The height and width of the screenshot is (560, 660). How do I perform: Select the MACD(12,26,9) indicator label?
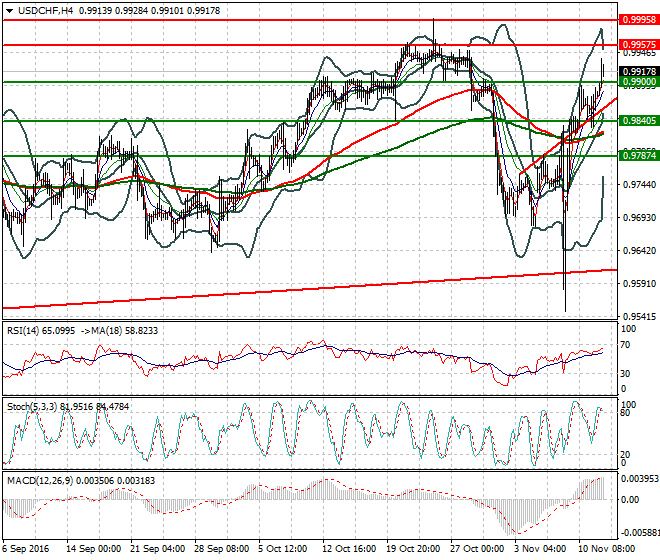(x=39, y=480)
